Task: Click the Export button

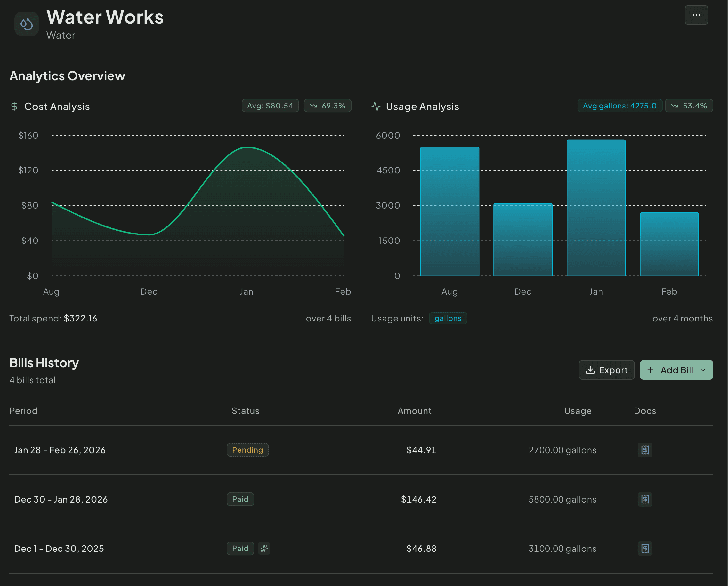Action: tap(607, 370)
